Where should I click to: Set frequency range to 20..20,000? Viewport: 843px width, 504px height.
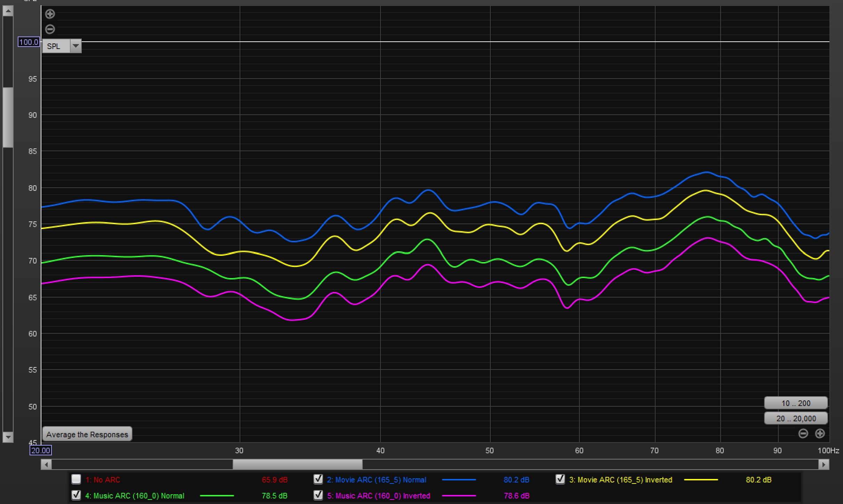(x=796, y=418)
